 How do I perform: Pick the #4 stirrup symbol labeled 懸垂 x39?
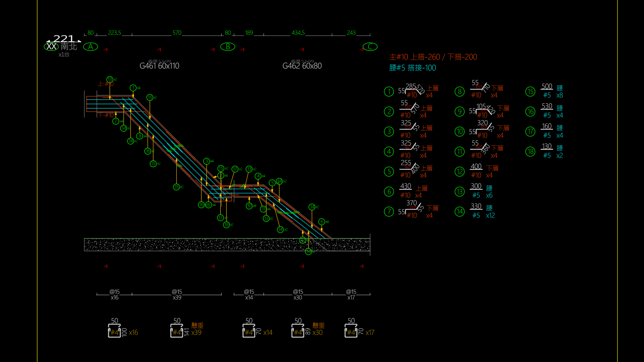177,331
